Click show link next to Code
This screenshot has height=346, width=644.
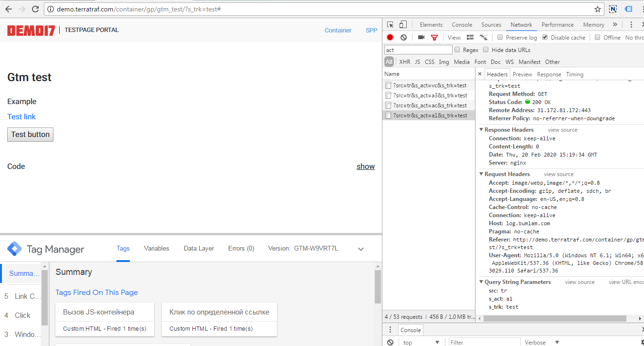click(x=366, y=167)
